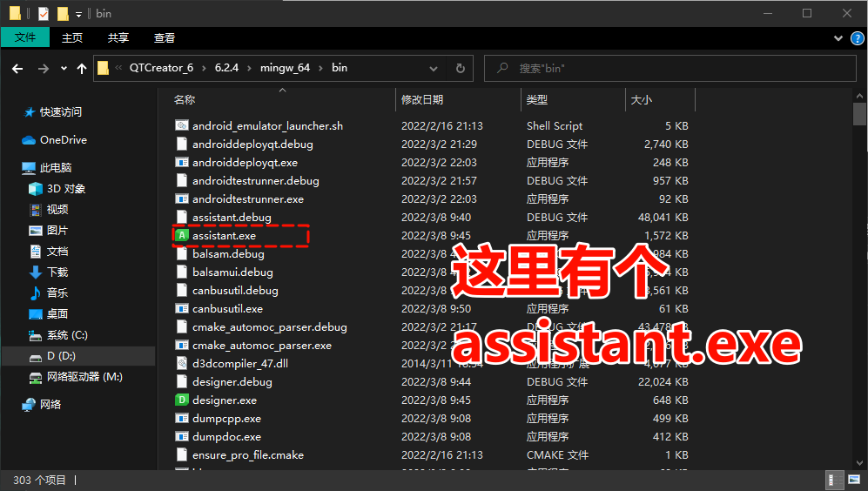This screenshot has height=491, width=868.
Task: Click the ensure_pro_file.cmake document icon
Action: coord(182,454)
